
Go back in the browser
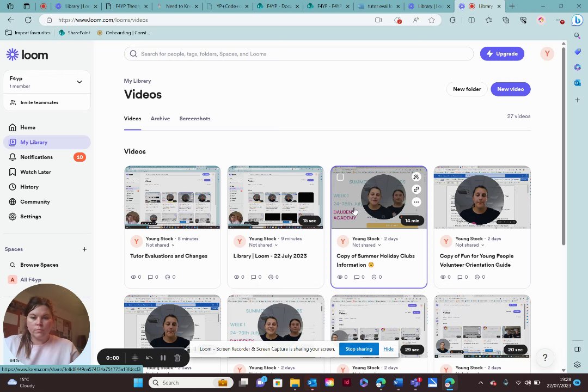(11, 20)
